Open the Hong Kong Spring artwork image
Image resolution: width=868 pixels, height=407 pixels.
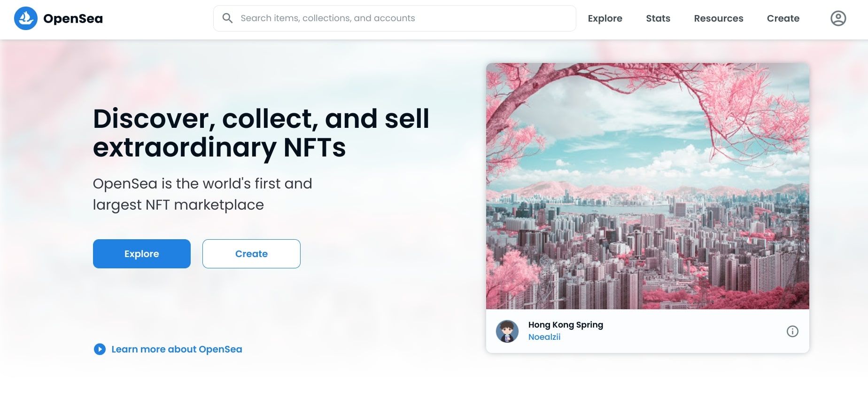click(x=647, y=186)
